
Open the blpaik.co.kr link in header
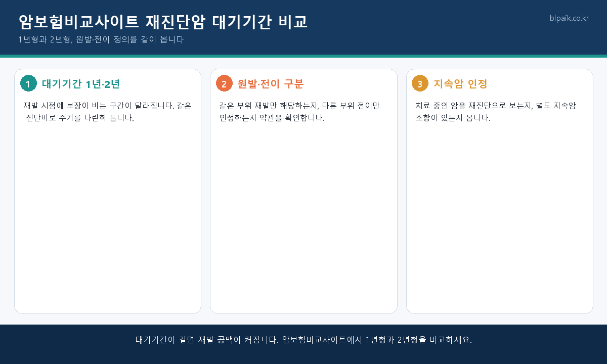[x=569, y=18]
